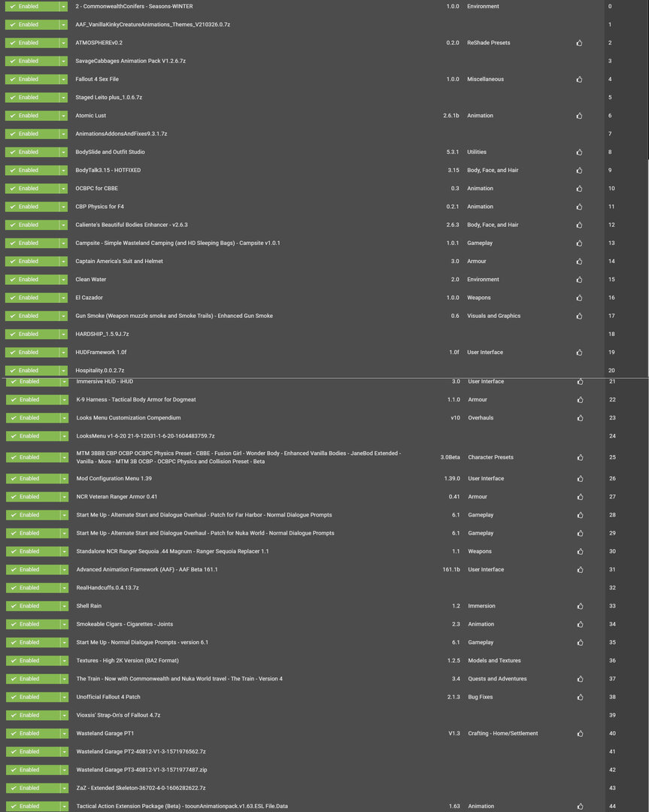Click Character Presets category text
The image size is (649, 812).
(x=490, y=457)
